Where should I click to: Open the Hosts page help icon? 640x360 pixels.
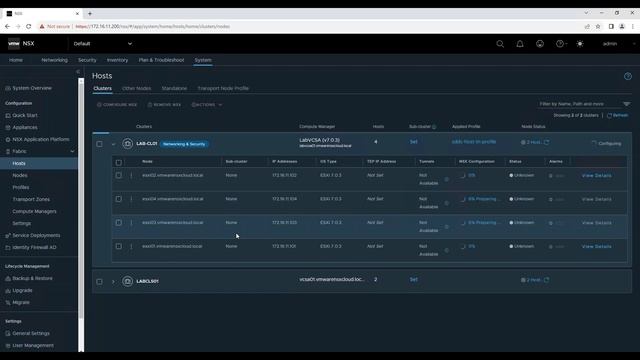628,76
